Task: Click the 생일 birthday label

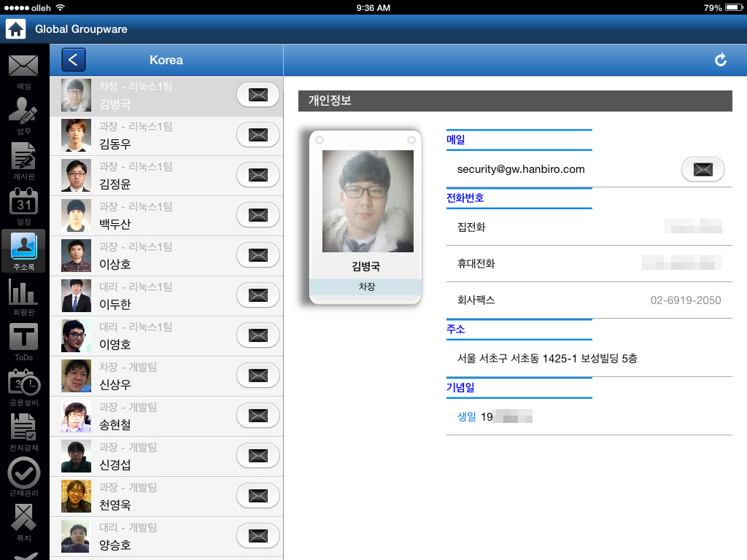Action: (x=466, y=416)
